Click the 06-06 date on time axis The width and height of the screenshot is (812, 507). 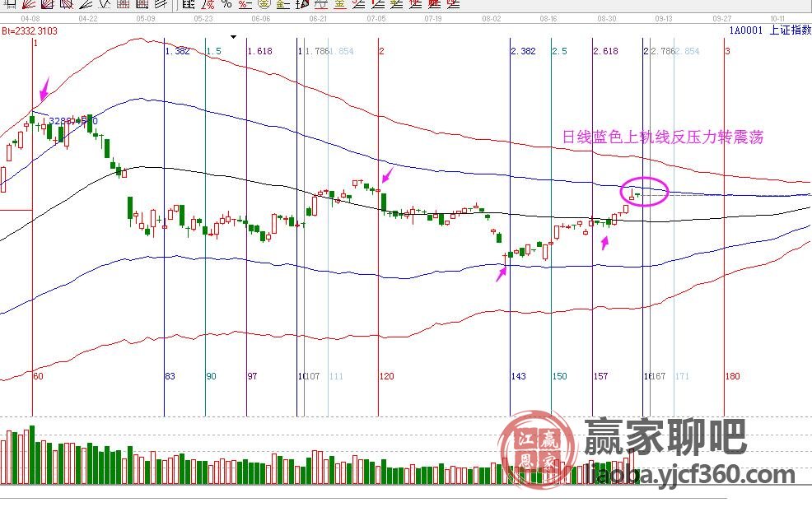(261, 19)
